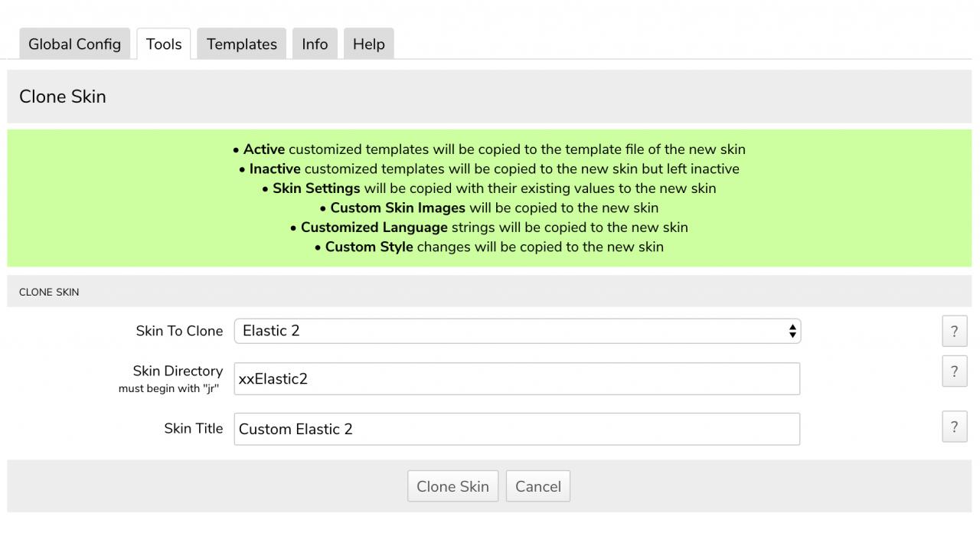This screenshot has width=980, height=543.
Task: Click the "Skin Directory" field label
Action: pyautogui.click(x=178, y=371)
